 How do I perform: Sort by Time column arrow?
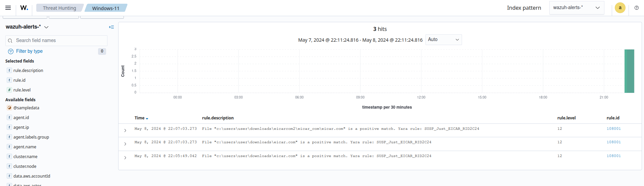(x=147, y=118)
